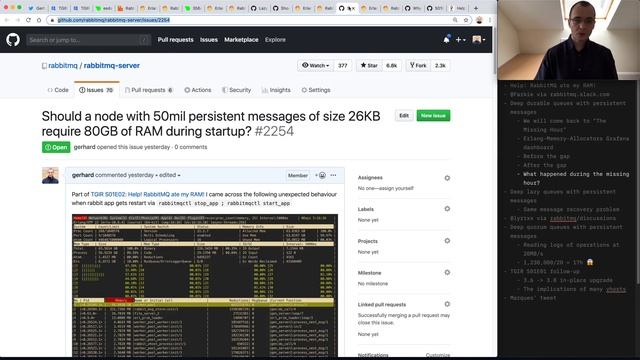Edit the issue title
Viewport: 640px width, 360px height.
(404, 116)
